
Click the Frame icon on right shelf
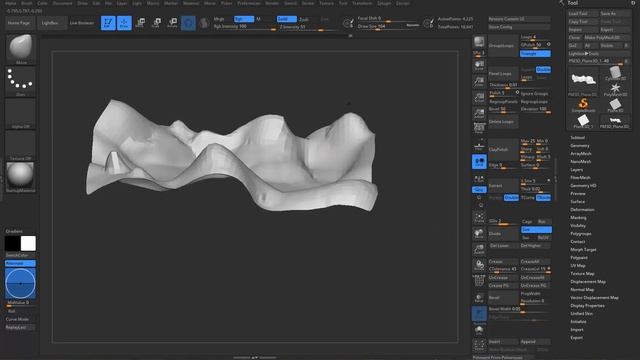[x=479, y=218]
